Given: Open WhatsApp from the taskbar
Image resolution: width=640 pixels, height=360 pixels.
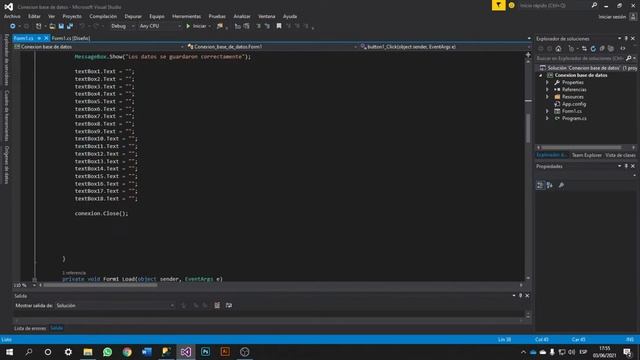Looking at the screenshot, I should 107,352.
